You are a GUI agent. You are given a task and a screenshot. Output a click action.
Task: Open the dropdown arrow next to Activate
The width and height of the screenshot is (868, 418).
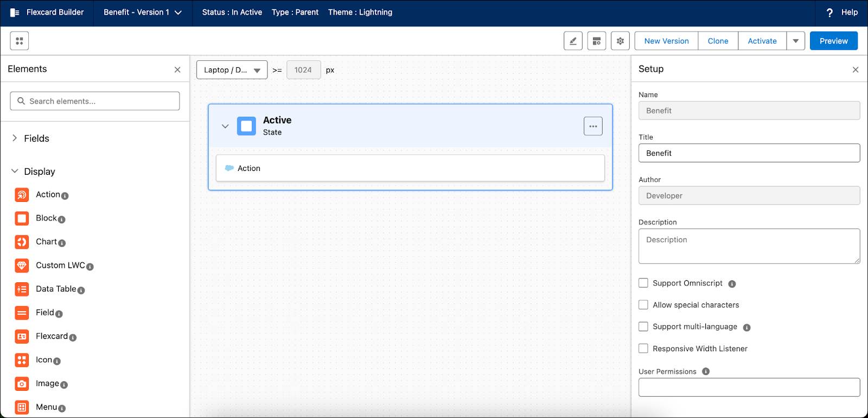click(796, 41)
